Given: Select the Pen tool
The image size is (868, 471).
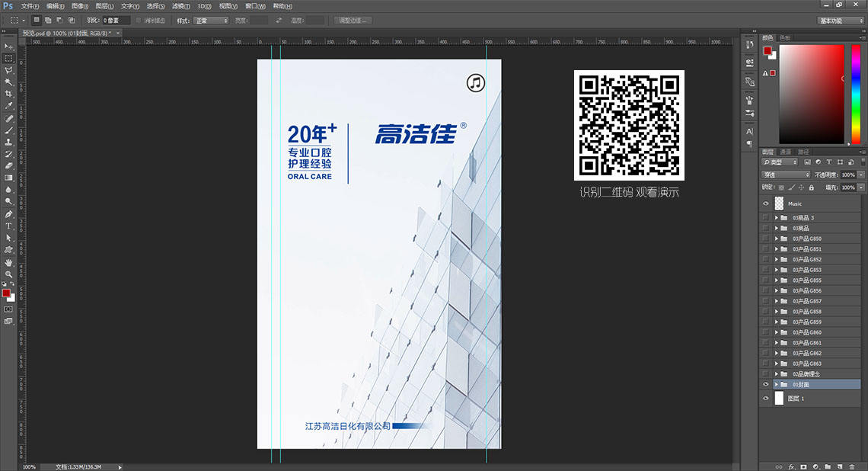Looking at the screenshot, I should (x=8, y=214).
